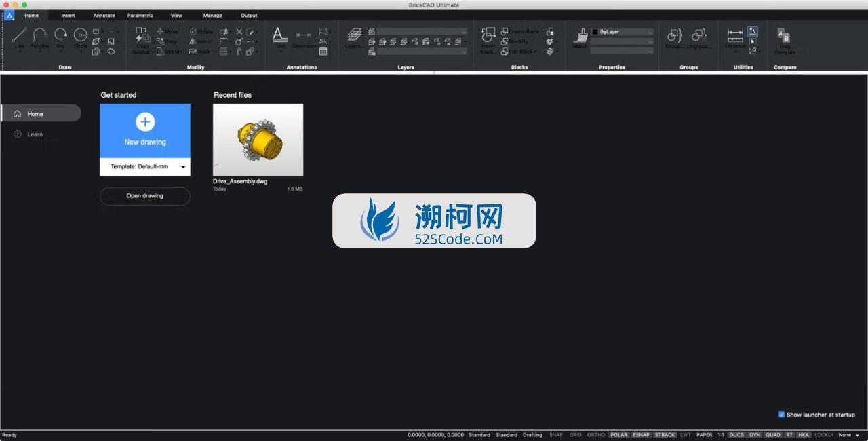This screenshot has width=868, height=441.
Task: Click the Ungroup tool
Action: [699, 39]
